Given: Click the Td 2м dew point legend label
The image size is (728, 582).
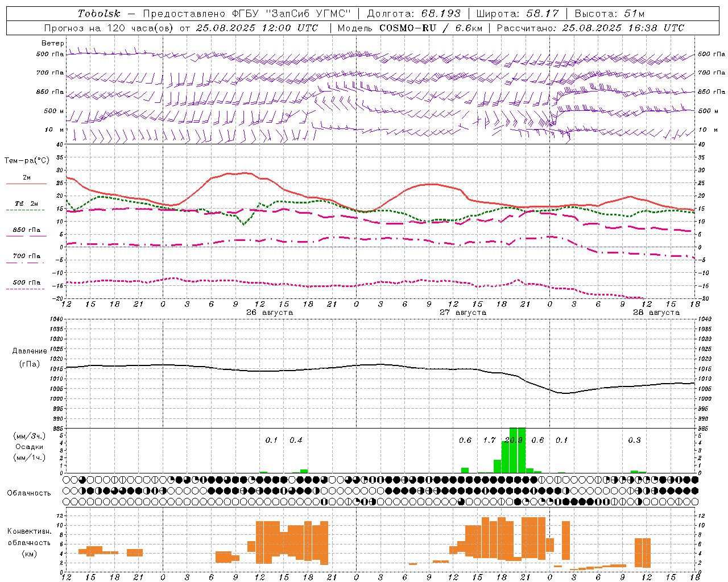Looking at the screenshot, I should pyautogui.click(x=26, y=203).
